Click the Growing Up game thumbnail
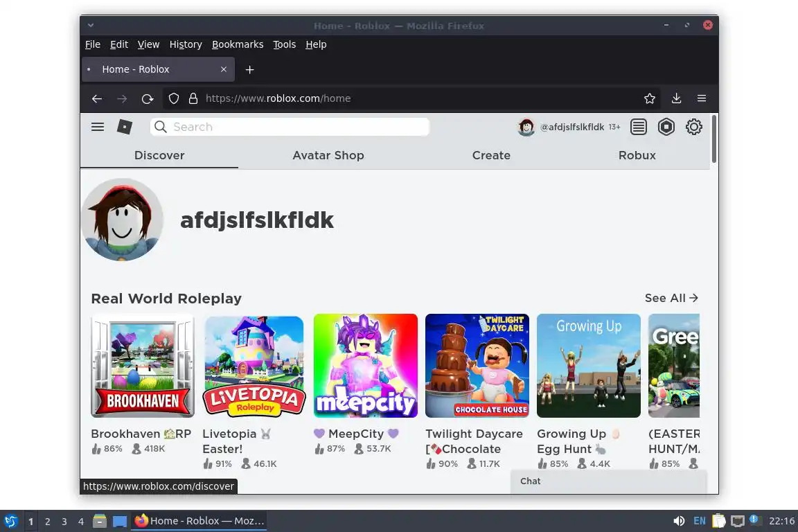 (589, 366)
